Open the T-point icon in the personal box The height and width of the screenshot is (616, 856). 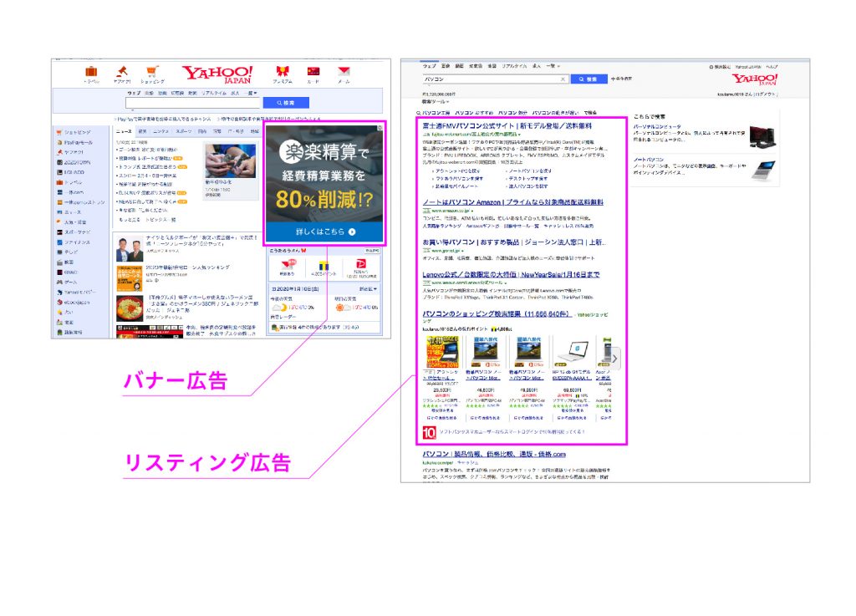[324, 267]
